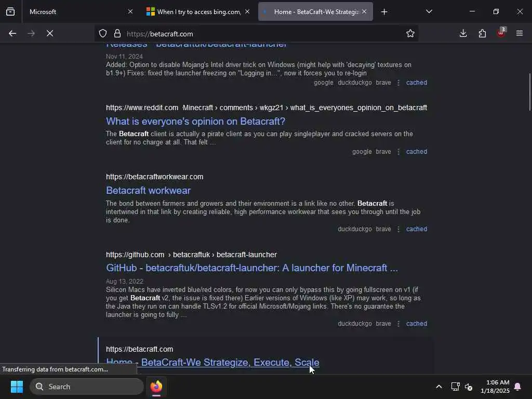The width and height of the screenshot is (532, 399).
Task: Click the taskbar Search box
Action: 87,387
